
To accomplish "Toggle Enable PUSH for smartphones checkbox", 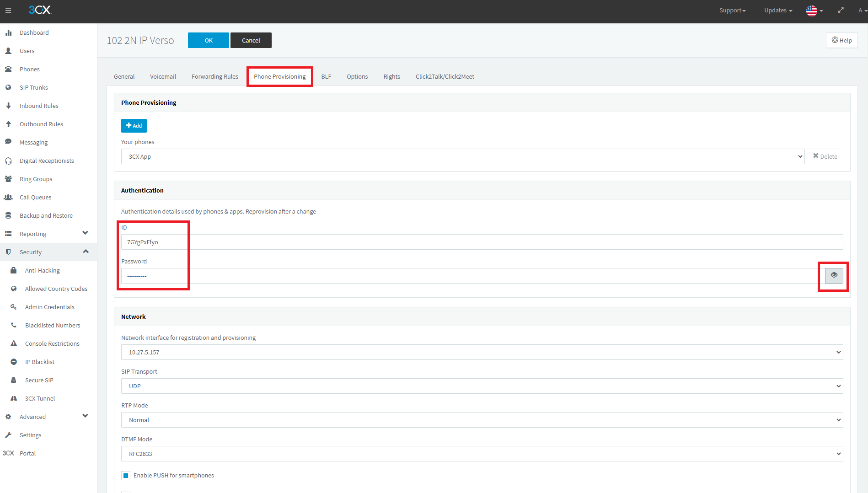I will [126, 476].
